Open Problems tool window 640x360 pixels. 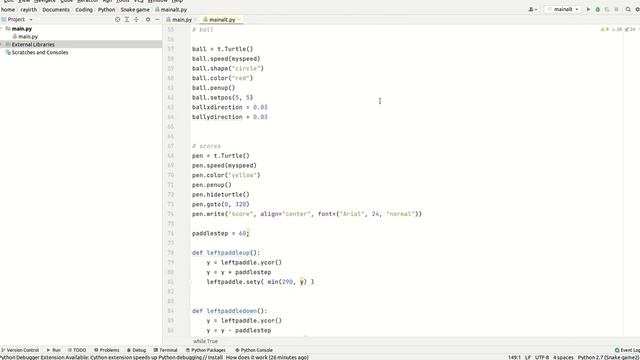107,350
